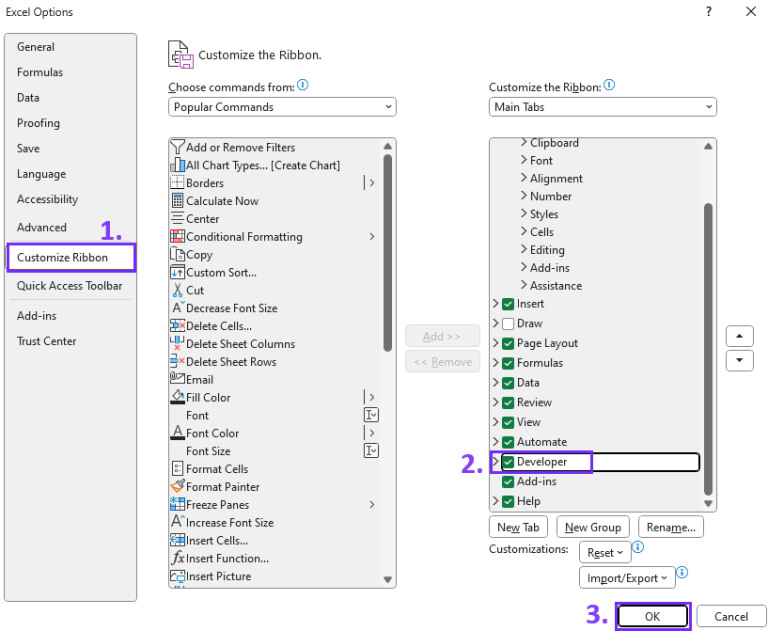
Task: Toggle the Page Layout checkbox
Action: 508,343
